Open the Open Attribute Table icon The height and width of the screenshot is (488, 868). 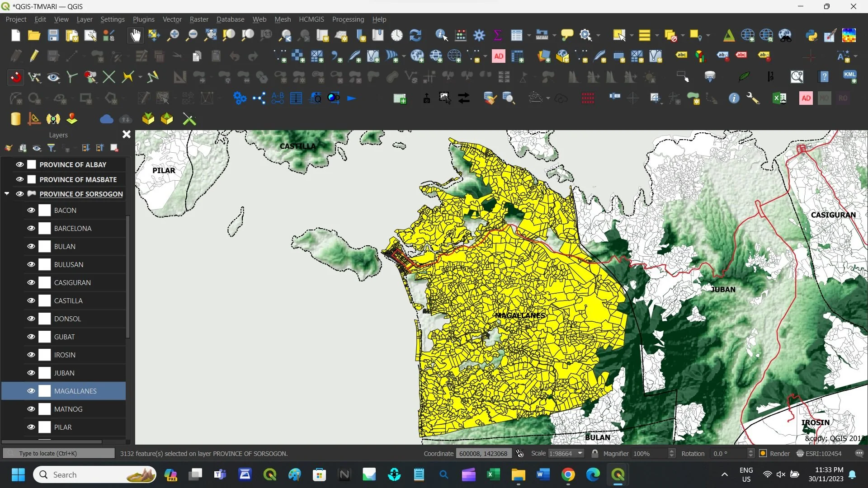(x=516, y=35)
